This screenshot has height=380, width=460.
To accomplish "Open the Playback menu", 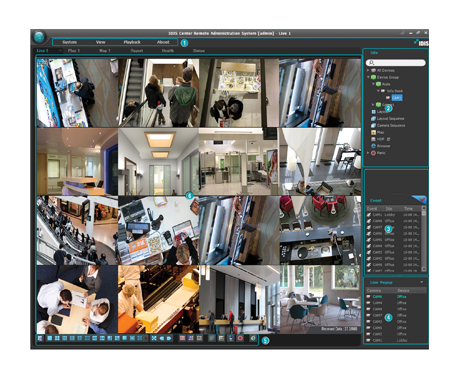I will point(132,42).
